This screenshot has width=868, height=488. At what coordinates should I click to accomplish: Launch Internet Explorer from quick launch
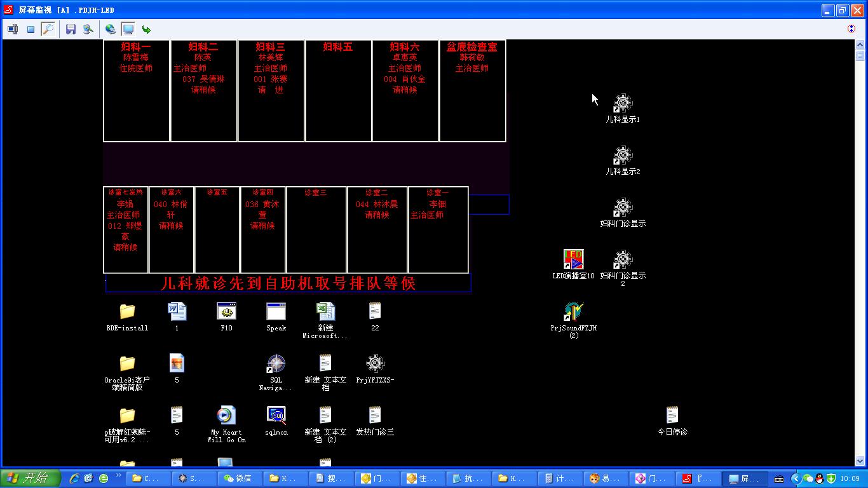pyautogui.click(x=74, y=478)
